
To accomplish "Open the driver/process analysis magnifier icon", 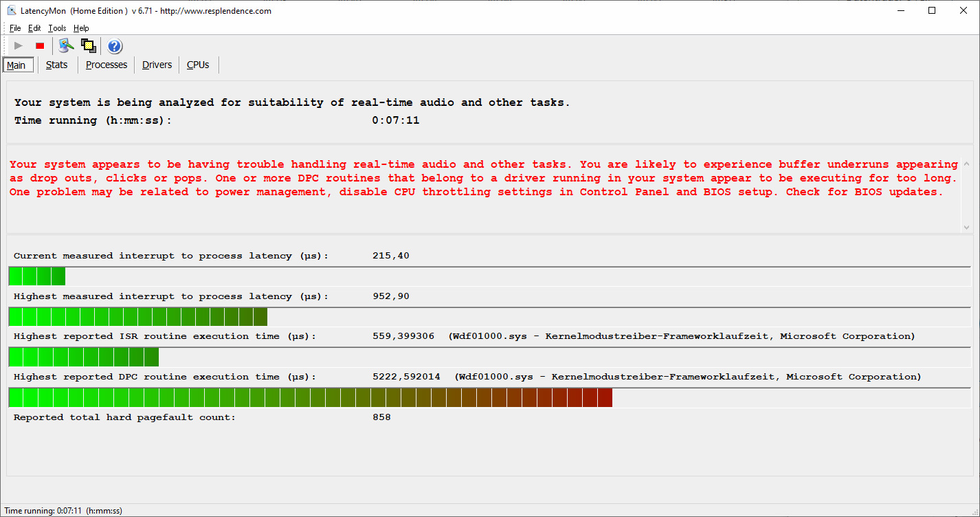I will pos(66,46).
